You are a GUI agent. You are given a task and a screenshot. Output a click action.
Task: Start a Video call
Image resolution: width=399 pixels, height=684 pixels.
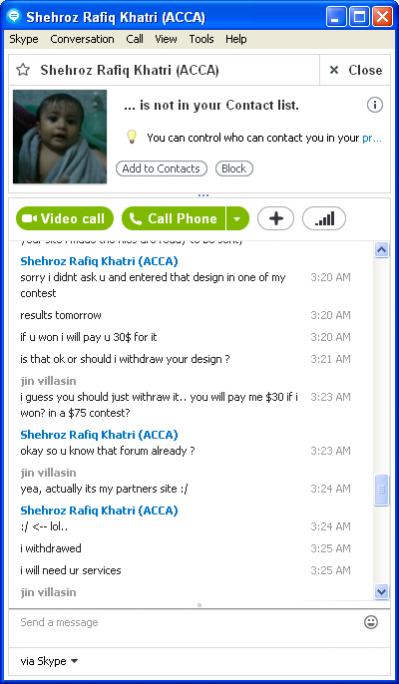65,219
